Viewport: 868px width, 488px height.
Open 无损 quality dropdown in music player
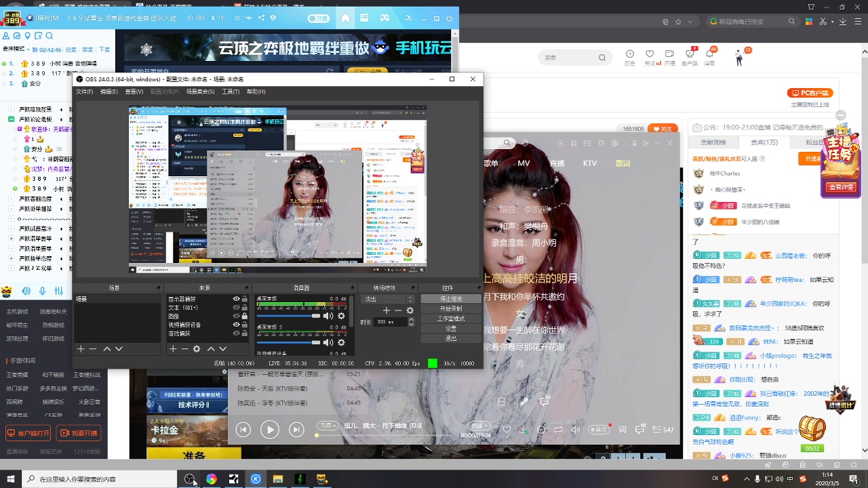328,426
